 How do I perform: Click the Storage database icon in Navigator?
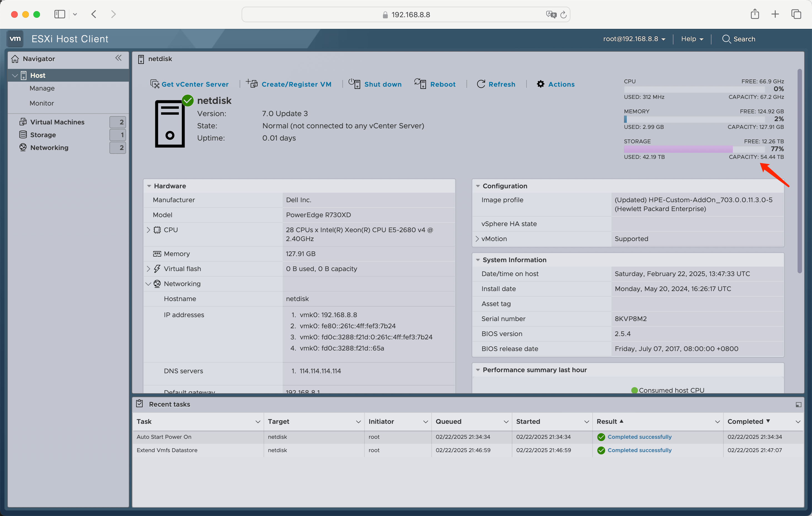click(x=23, y=135)
